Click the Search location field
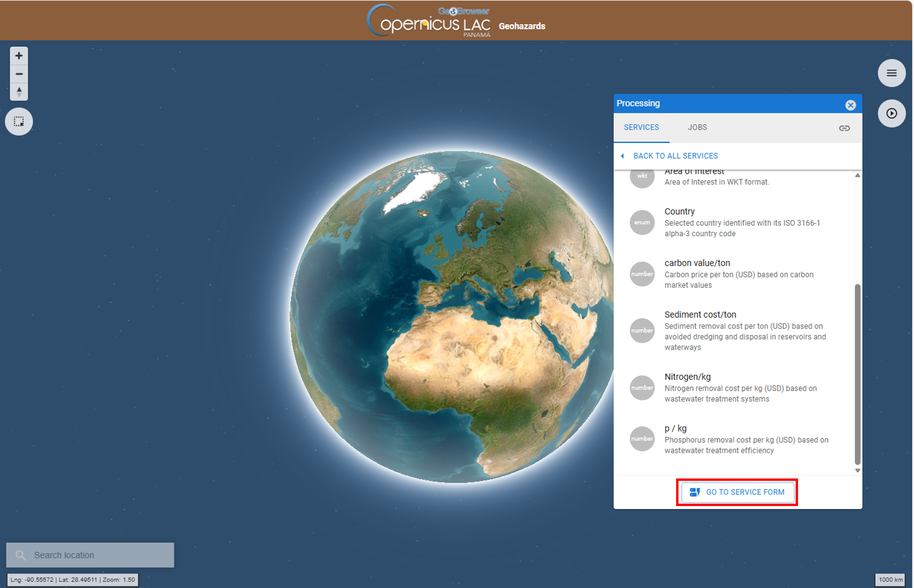Image resolution: width=914 pixels, height=588 pixels. click(x=90, y=555)
